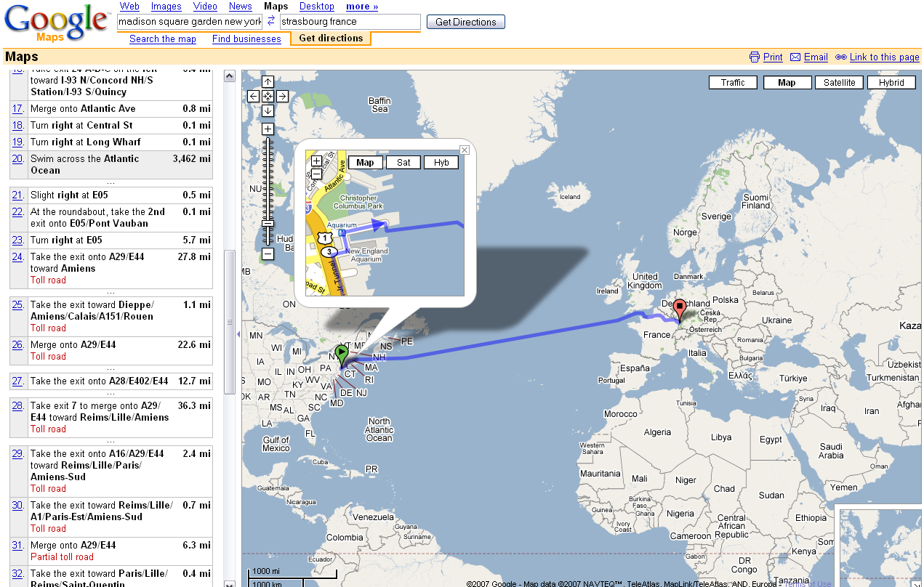Pan the map down with the arrow button
This screenshot has width=924, height=587.
pos(268,110)
